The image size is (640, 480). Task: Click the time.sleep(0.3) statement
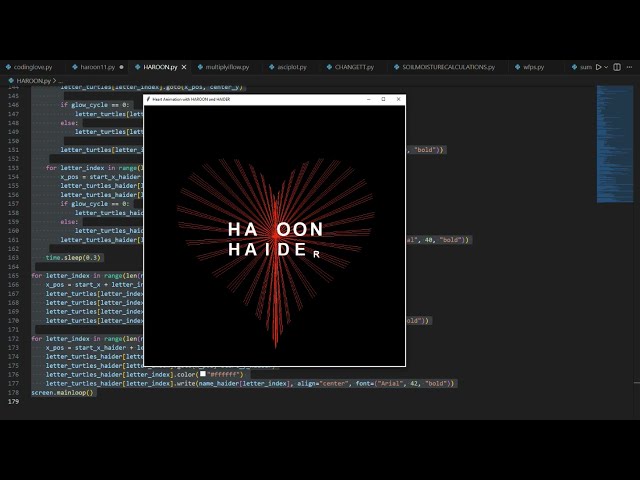tap(73, 258)
